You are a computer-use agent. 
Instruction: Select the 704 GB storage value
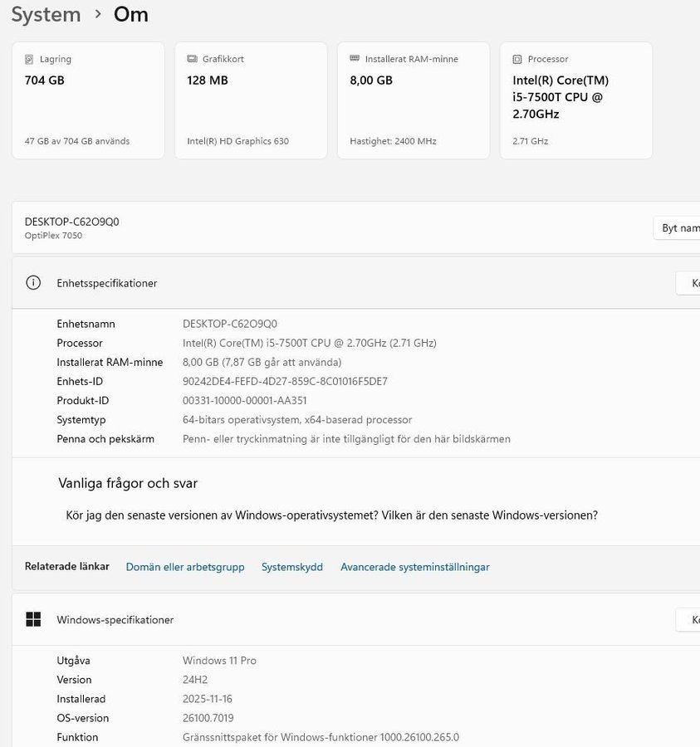click(x=45, y=81)
